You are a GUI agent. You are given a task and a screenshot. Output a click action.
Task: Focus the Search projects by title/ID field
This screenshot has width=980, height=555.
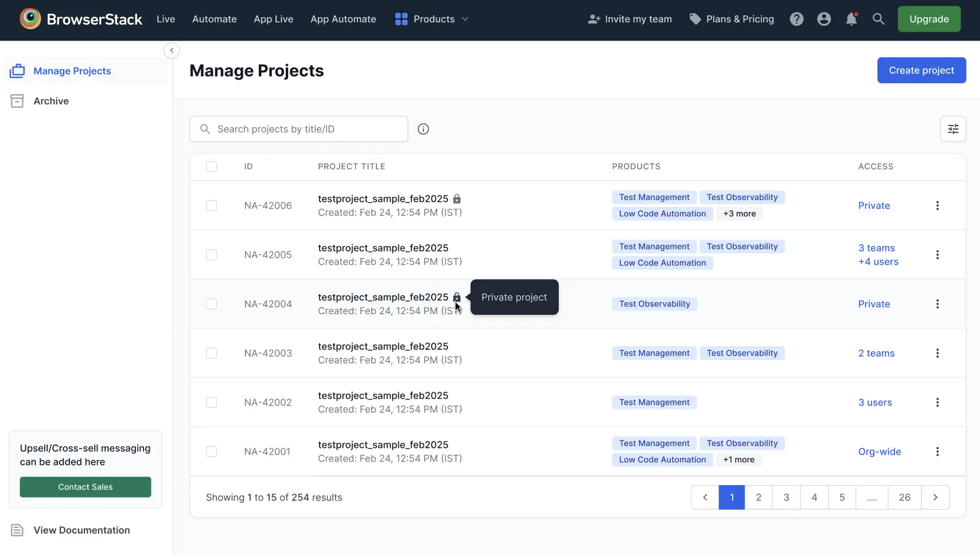pos(307,129)
